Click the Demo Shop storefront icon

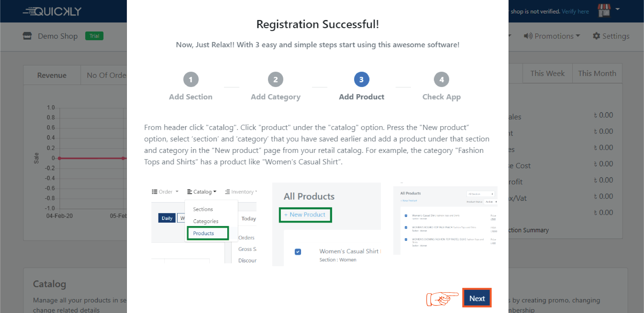[27, 36]
